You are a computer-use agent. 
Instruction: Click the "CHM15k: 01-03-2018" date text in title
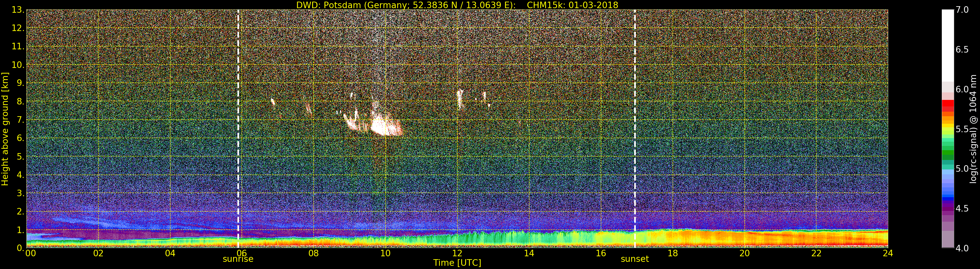[572, 5]
